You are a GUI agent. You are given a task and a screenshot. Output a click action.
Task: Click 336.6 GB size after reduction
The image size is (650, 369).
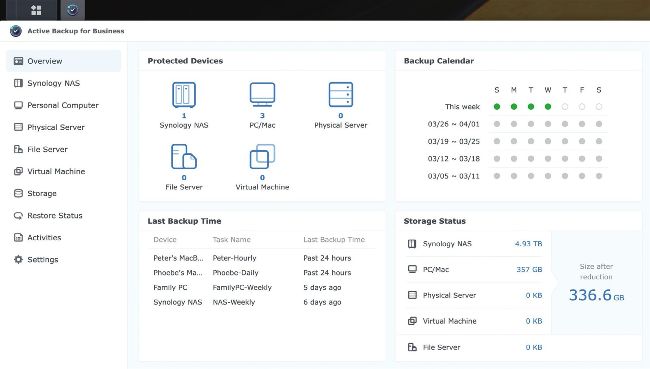tap(596, 295)
